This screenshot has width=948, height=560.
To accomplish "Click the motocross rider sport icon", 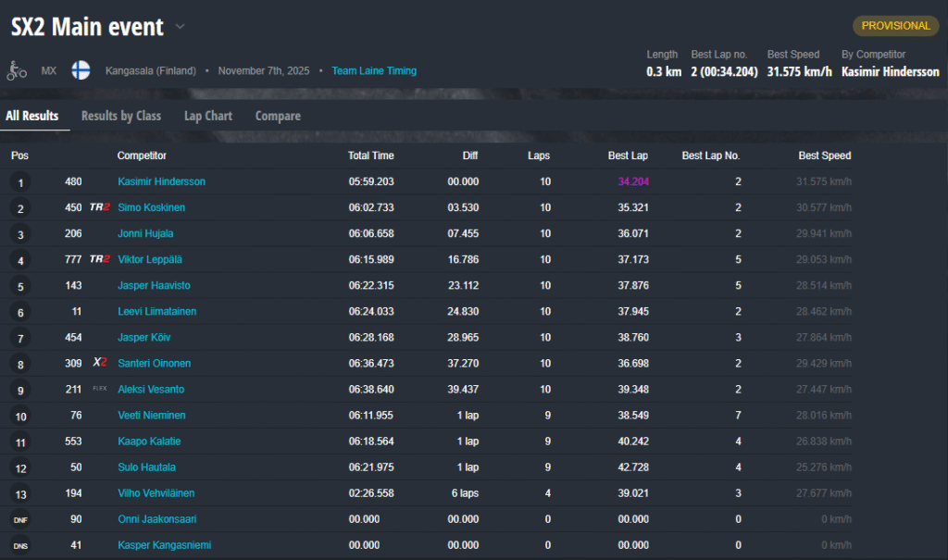I will 17,70.
